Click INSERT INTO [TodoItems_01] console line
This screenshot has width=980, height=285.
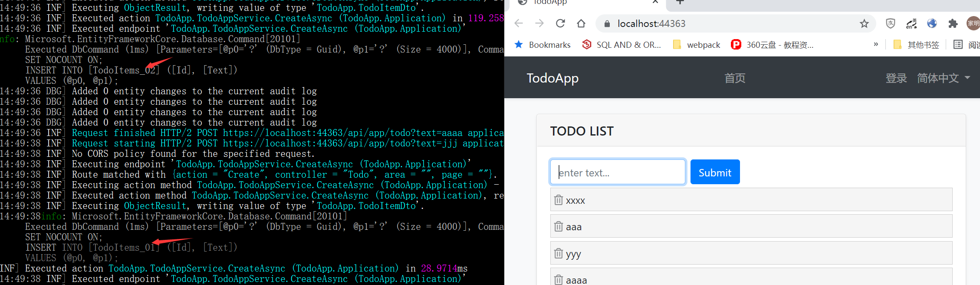point(131,247)
